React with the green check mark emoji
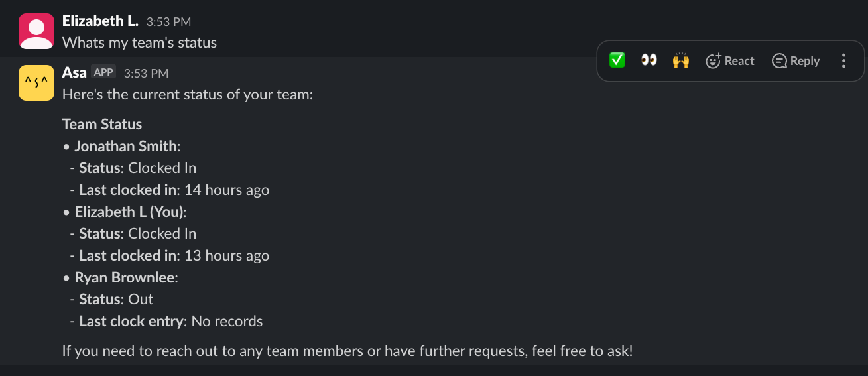Screen dimensions: 868x376 click(x=617, y=61)
